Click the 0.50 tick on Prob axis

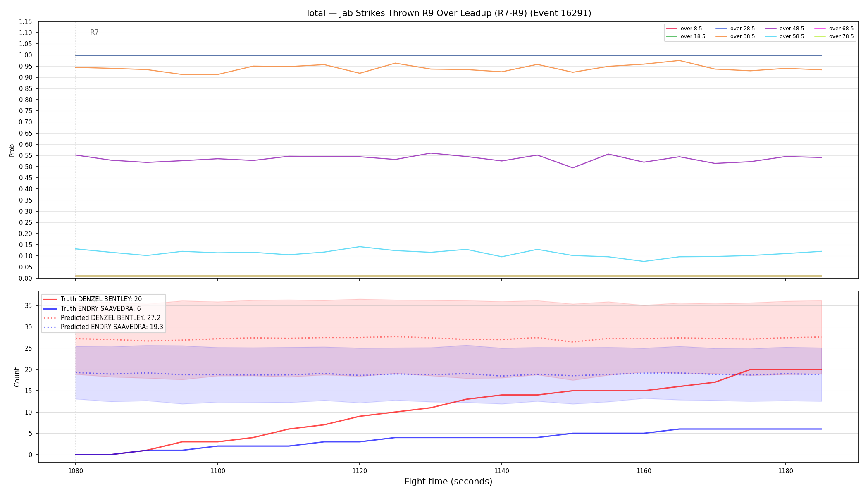click(x=26, y=167)
